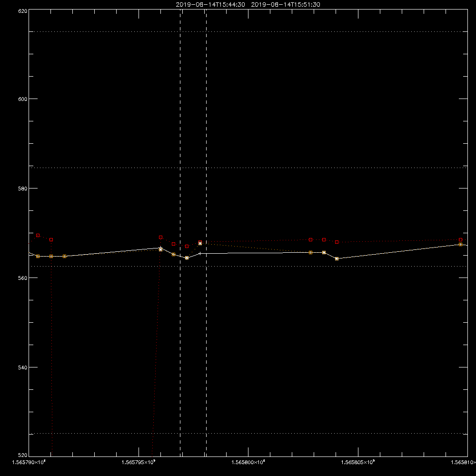This screenshot has width=476, height=476.
Task: Click the start time 2019-08-14T15:44:30 in title
Action: click(x=210, y=5)
